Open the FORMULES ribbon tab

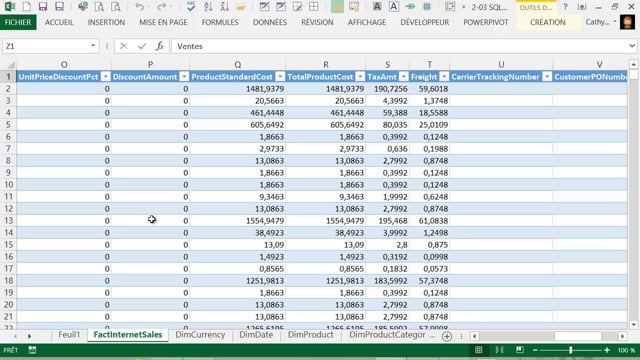220,22
